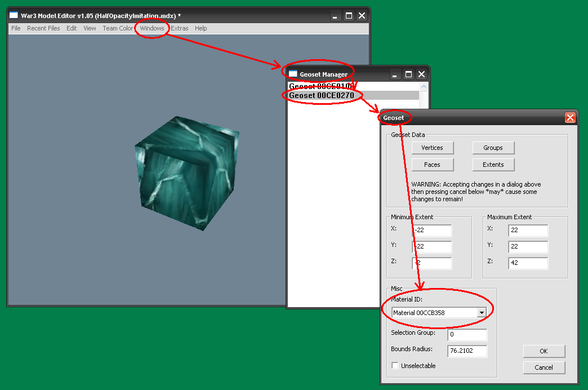Select the first Geoset list entry
The height and width of the screenshot is (390, 588).
[x=353, y=86]
